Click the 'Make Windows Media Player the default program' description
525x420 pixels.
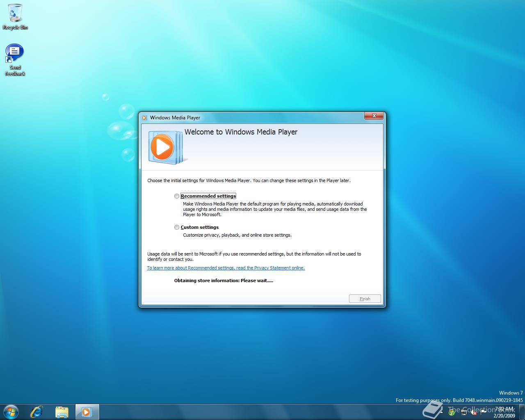(x=275, y=209)
